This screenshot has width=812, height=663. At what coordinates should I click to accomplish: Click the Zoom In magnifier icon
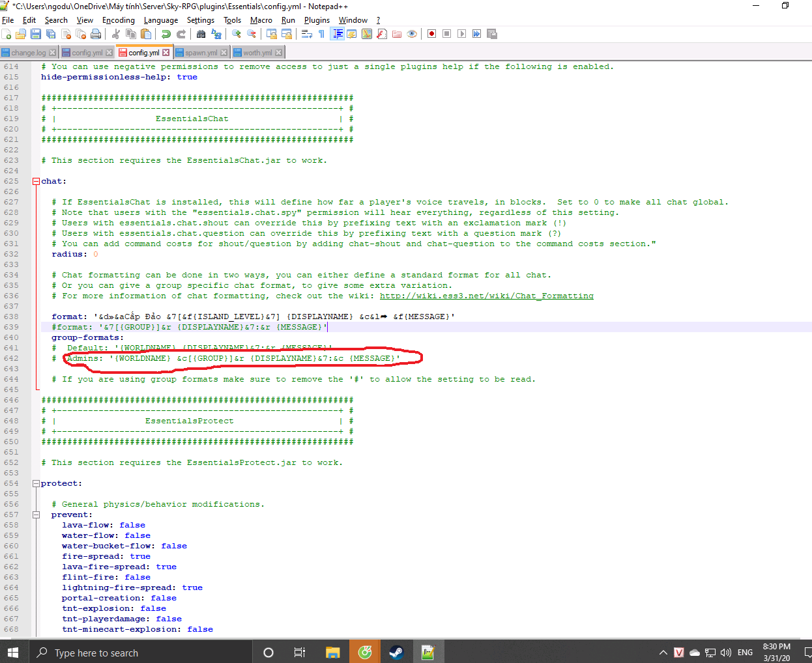click(x=236, y=34)
